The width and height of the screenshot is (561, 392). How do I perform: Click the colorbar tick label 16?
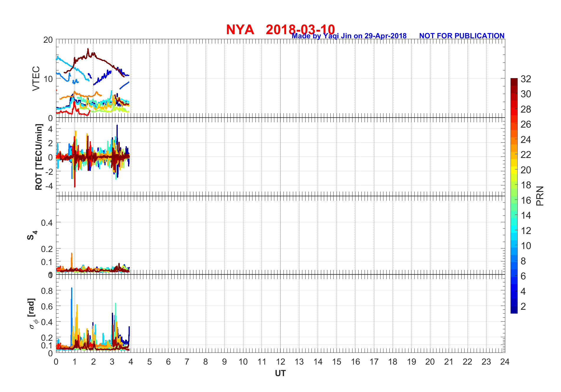tap(526, 200)
